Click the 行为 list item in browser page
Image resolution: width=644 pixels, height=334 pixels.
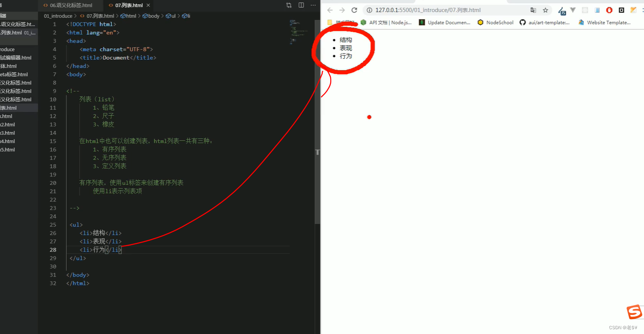click(346, 56)
